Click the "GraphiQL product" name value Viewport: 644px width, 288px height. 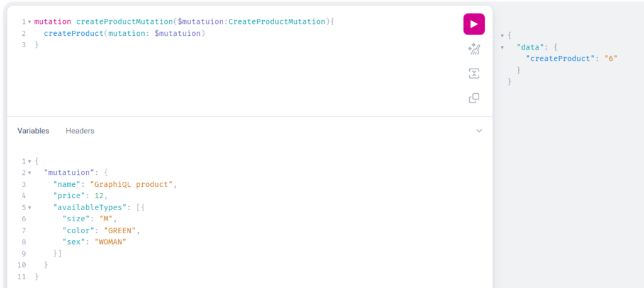click(x=131, y=184)
